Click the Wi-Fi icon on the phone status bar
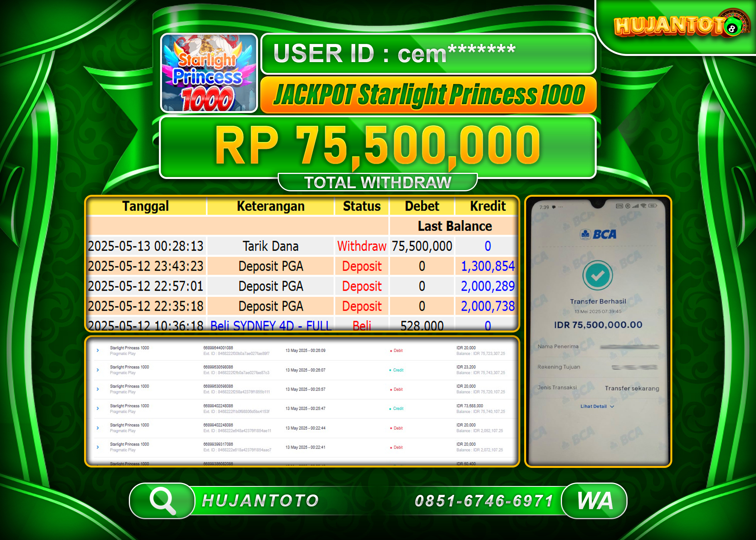This screenshot has height=540, width=756. [643, 206]
